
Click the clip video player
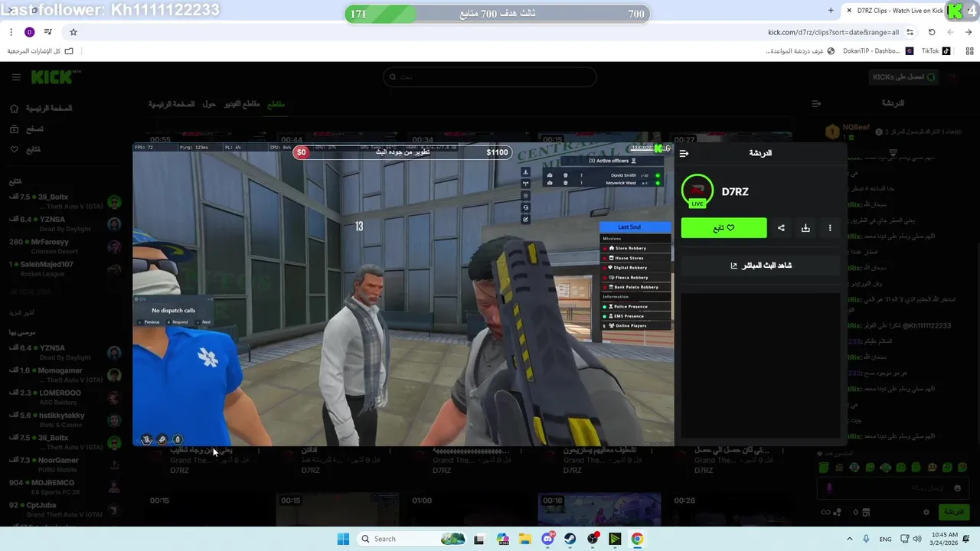click(x=403, y=295)
